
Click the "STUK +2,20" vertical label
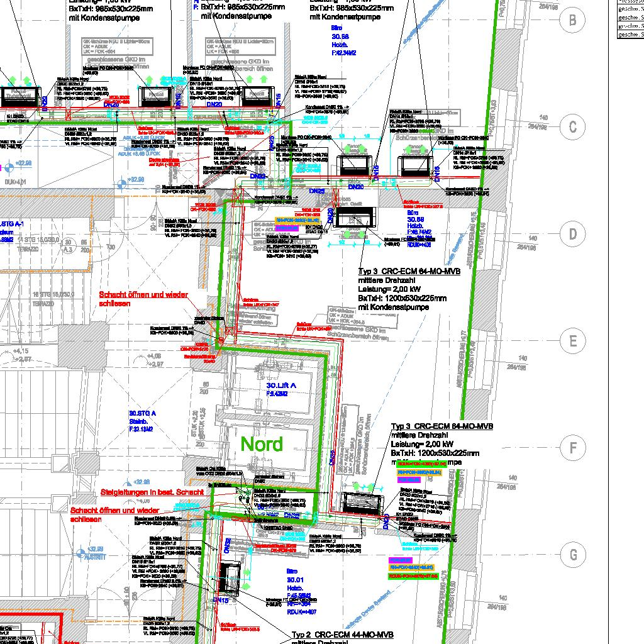click(194, 422)
